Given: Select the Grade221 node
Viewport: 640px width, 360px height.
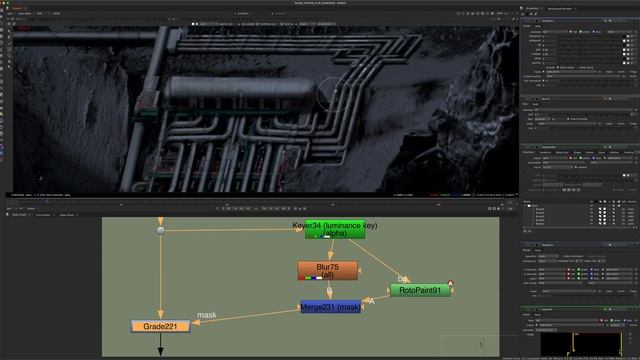Looking at the screenshot, I should tap(160, 326).
